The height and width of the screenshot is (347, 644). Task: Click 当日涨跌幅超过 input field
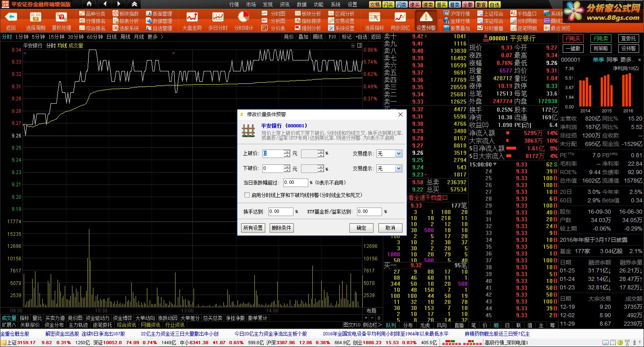pyautogui.click(x=295, y=183)
